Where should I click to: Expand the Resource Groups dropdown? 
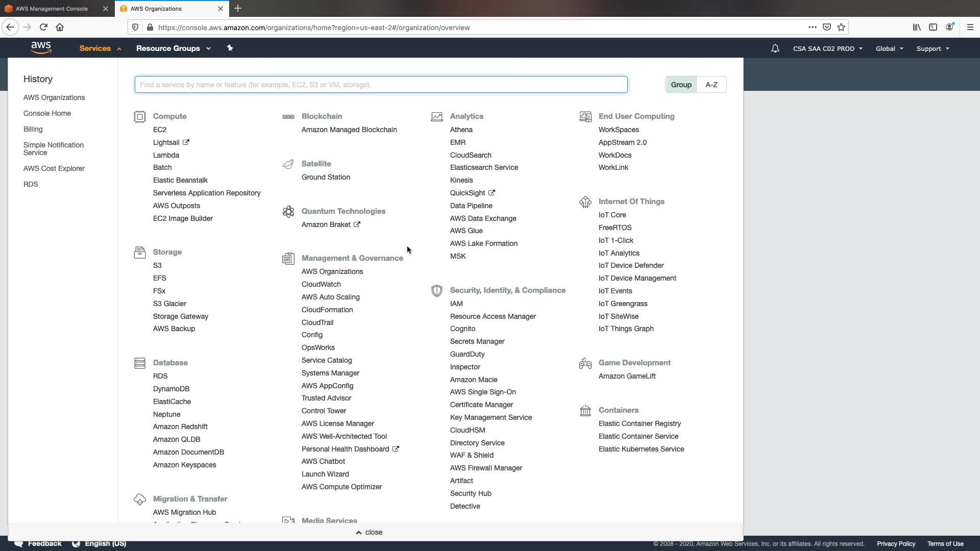(x=173, y=48)
